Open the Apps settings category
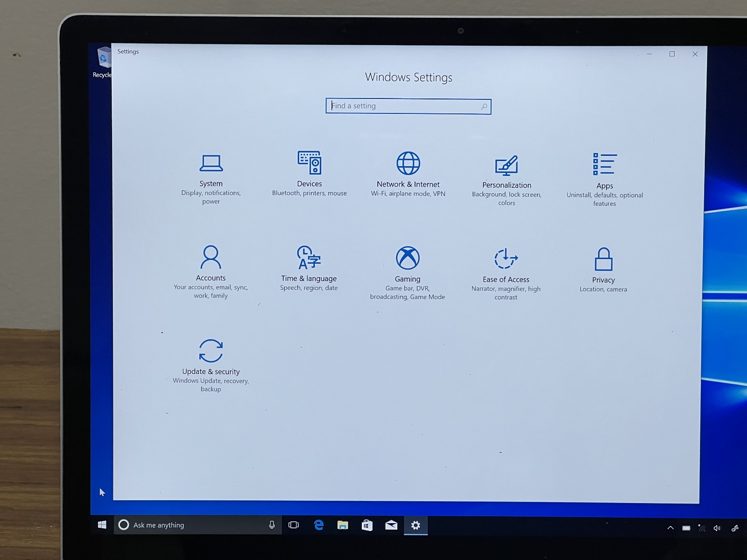This screenshot has height=560, width=747. click(605, 180)
